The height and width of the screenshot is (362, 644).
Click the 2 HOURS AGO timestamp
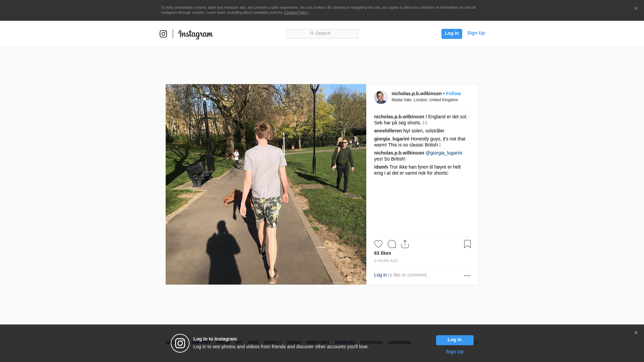click(386, 261)
